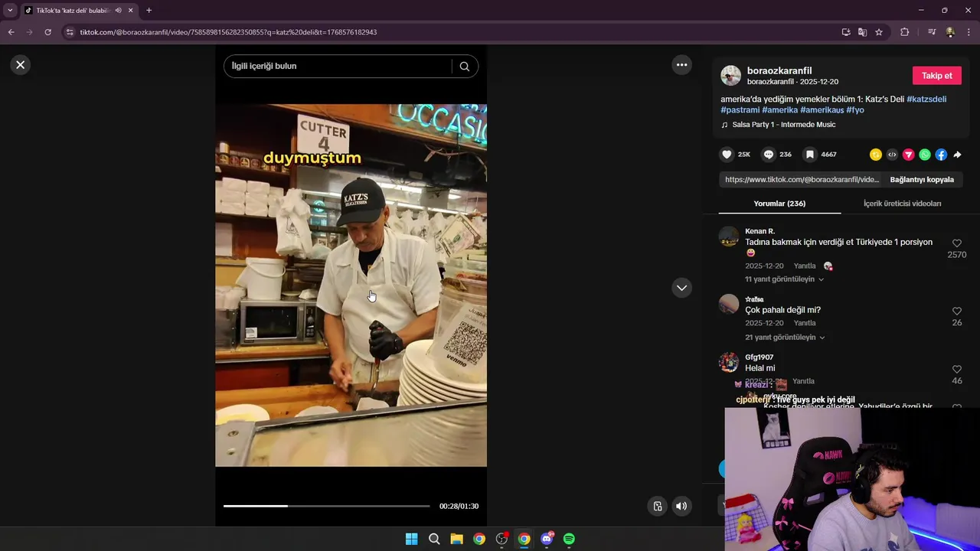Image resolution: width=980 pixels, height=551 pixels.
Task: Open Windows taskbar search
Action: point(434,539)
